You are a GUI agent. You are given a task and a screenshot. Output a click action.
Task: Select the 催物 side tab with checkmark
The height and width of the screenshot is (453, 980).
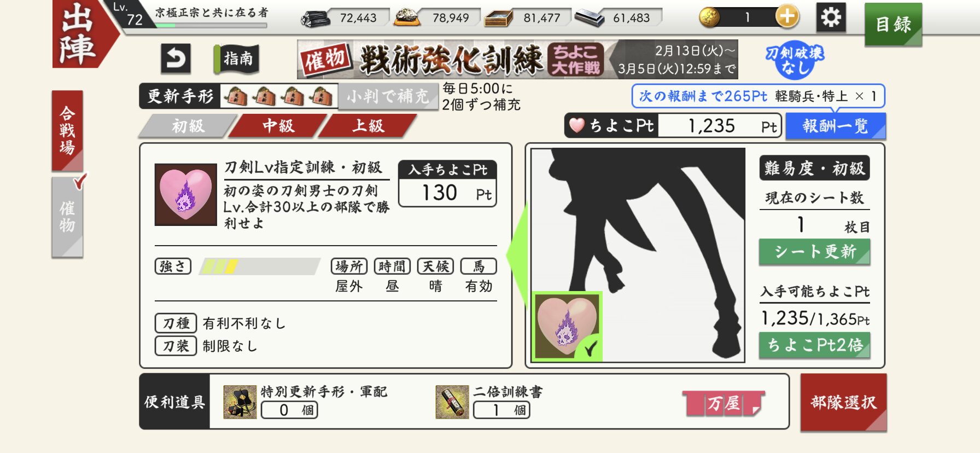(68, 217)
